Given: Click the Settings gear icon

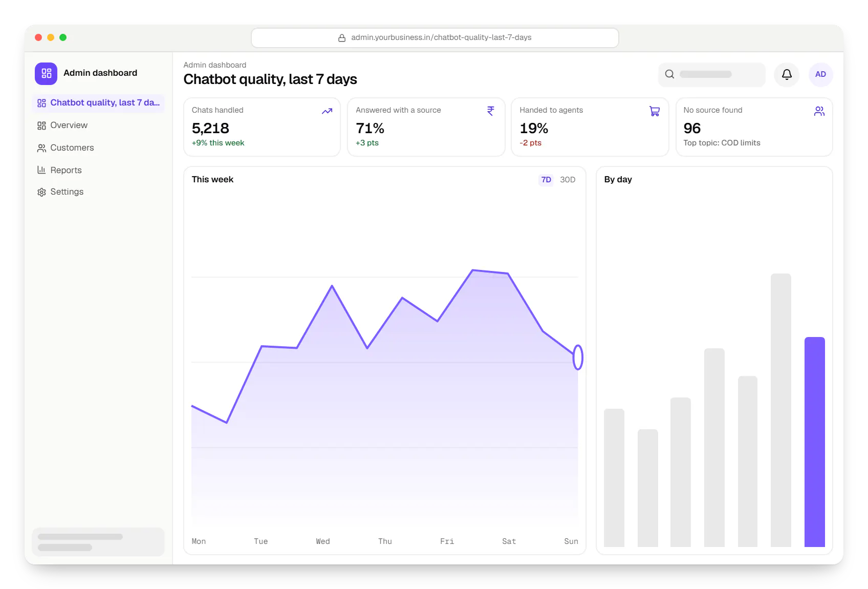Looking at the screenshot, I should 41,192.
